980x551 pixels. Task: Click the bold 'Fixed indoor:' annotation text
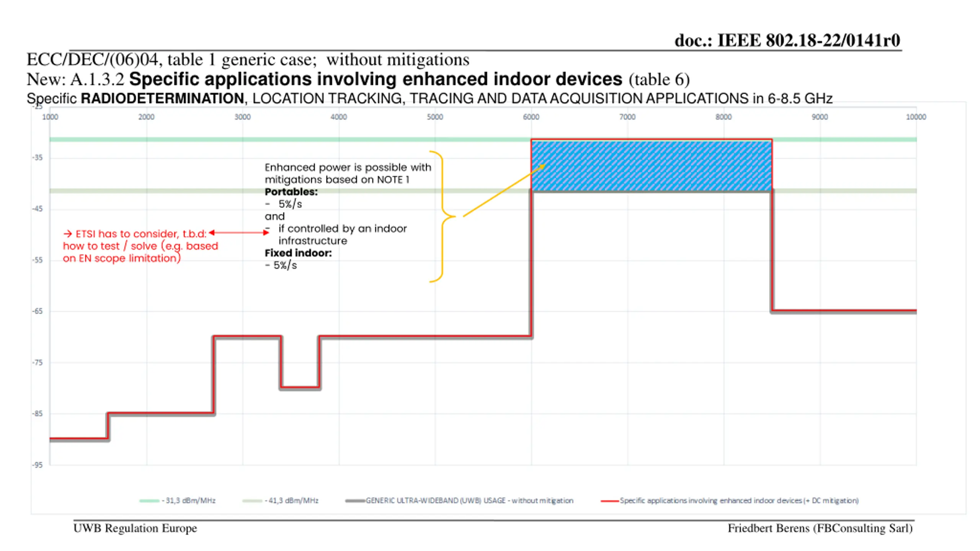click(x=298, y=253)
